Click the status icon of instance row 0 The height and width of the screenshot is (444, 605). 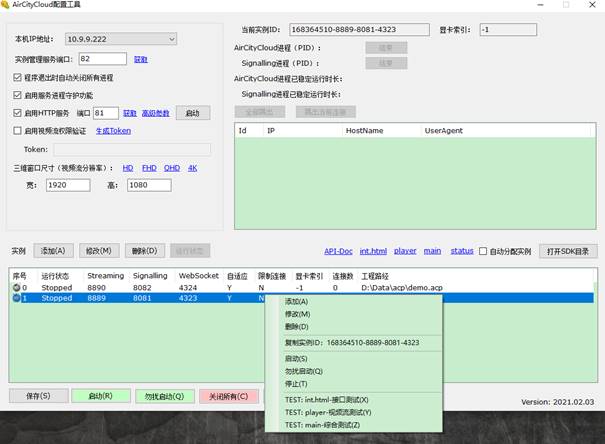click(16, 287)
